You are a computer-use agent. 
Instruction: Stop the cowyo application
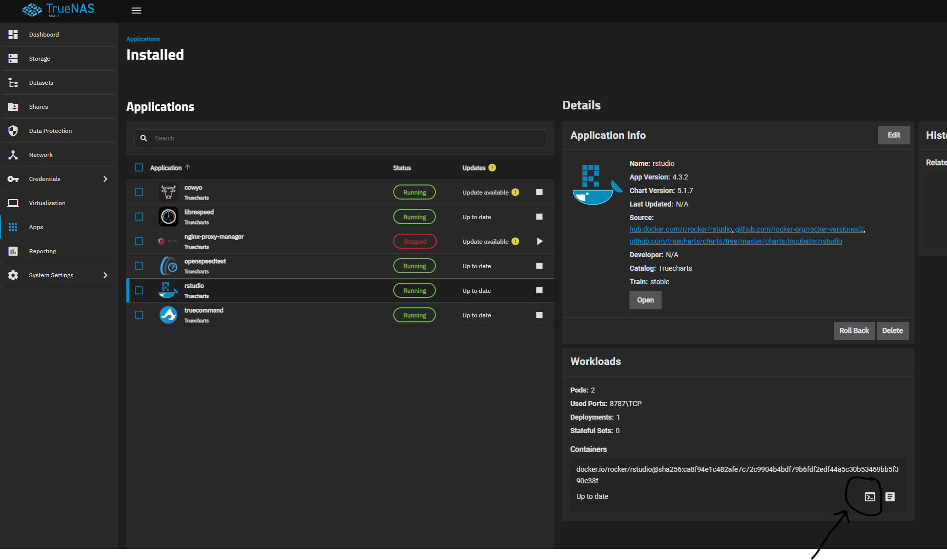click(539, 192)
